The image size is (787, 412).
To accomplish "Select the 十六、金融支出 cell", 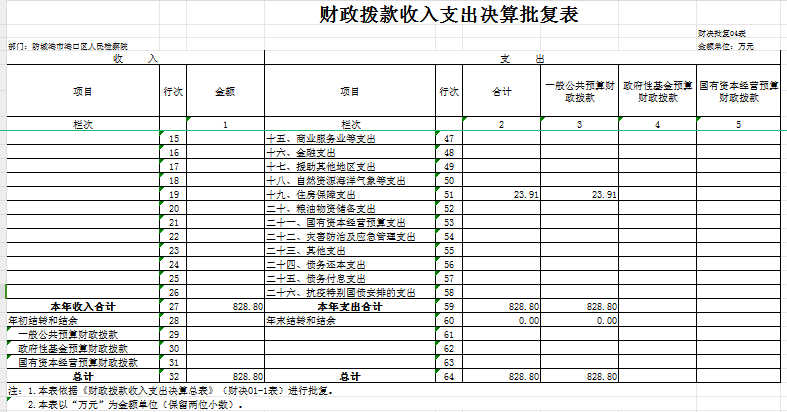I will 350,153.
